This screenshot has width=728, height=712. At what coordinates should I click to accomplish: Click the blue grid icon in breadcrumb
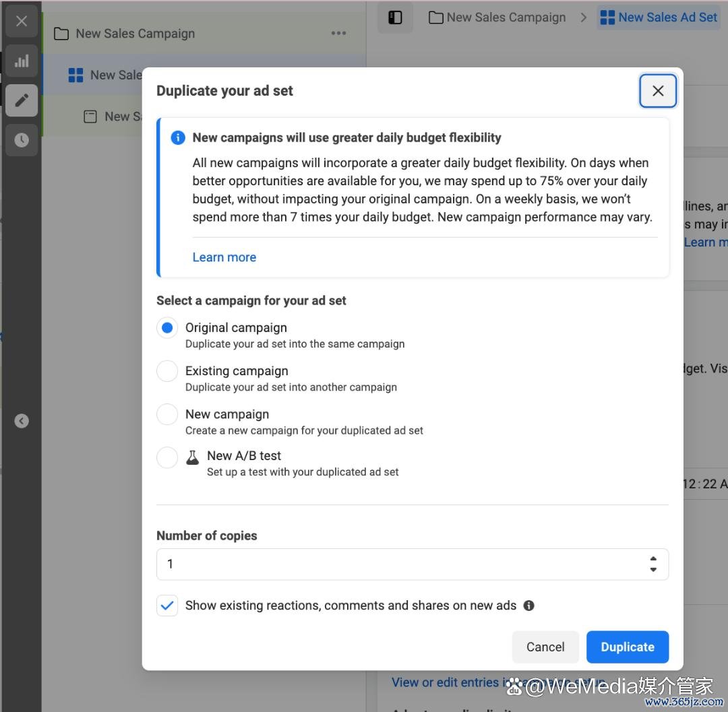607,18
